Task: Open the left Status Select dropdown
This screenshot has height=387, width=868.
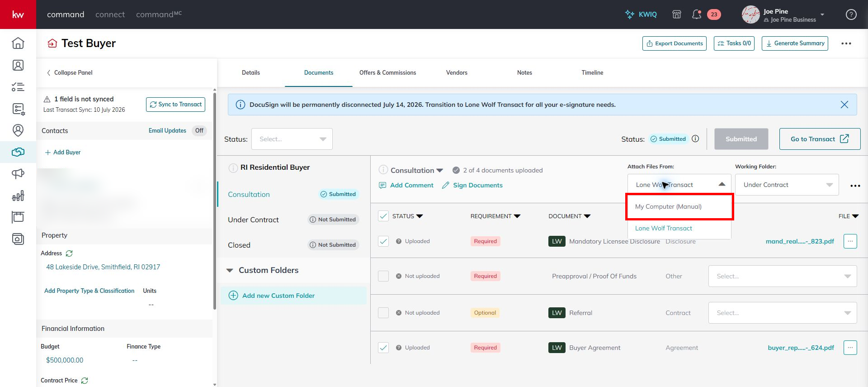Action: coord(292,139)
